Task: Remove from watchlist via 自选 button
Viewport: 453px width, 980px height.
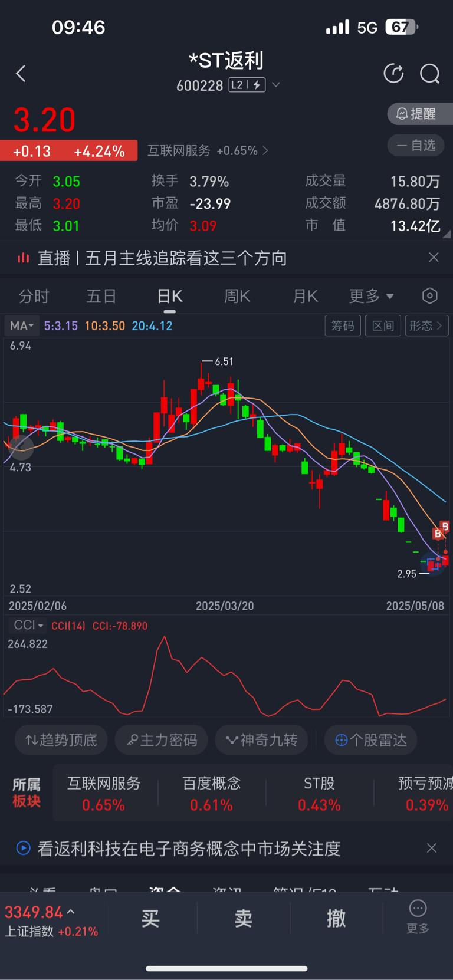Action: coord(416,145)
